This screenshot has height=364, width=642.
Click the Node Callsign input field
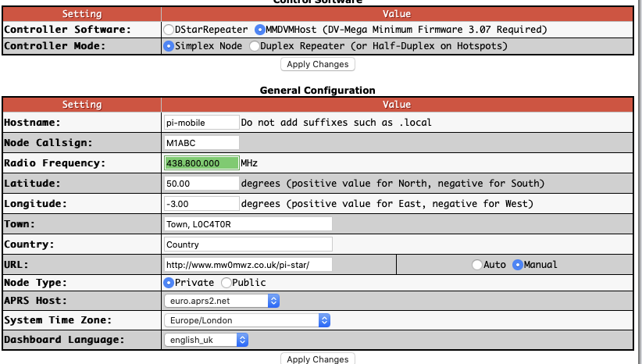click(202, 143)
